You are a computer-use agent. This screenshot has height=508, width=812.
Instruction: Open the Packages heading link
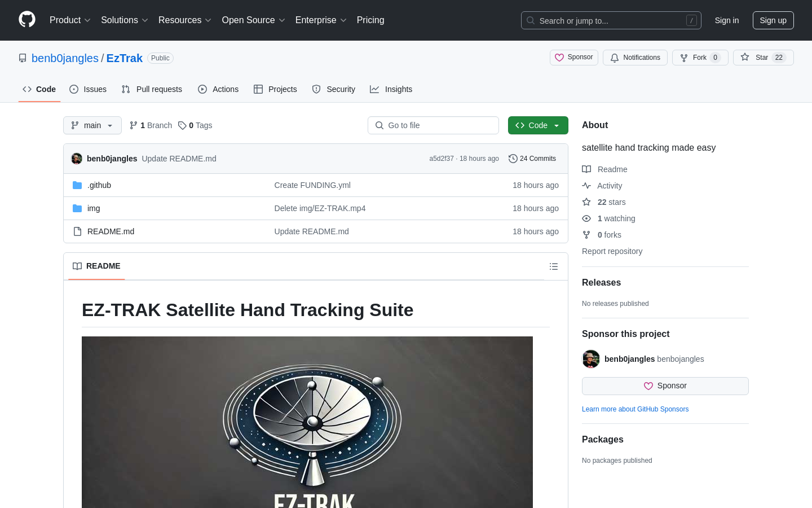(603, 439)
